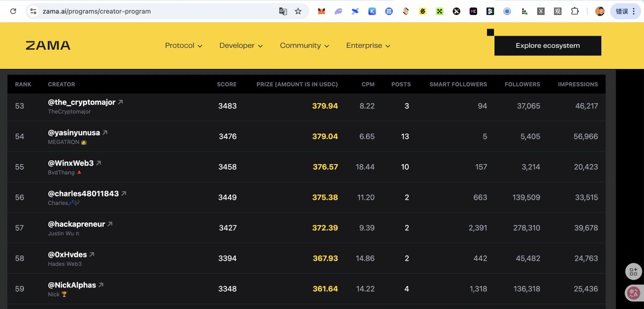Screen dimensions: 644x309
Task: Open the green X square extension
Action: pyautogui.click(x=440, y=11)
